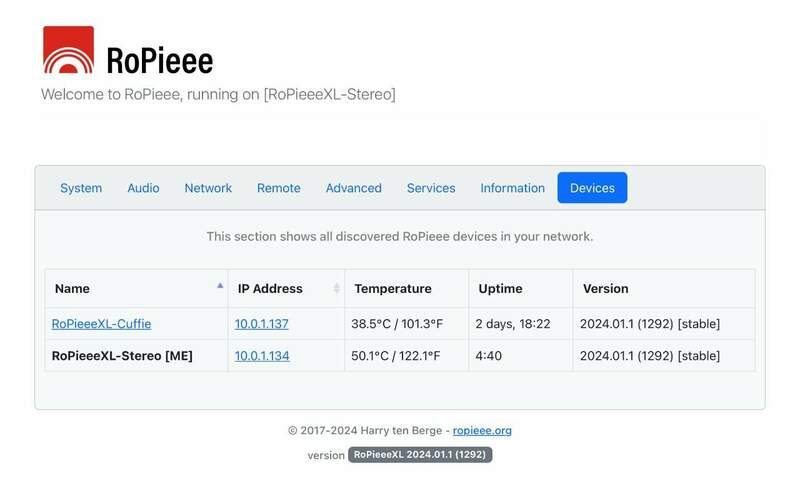The height and width of the screenshot is (499, 800).
Task: Open the RoPieeeXL-Cuffie device link
Action: [x=101, y=324]
